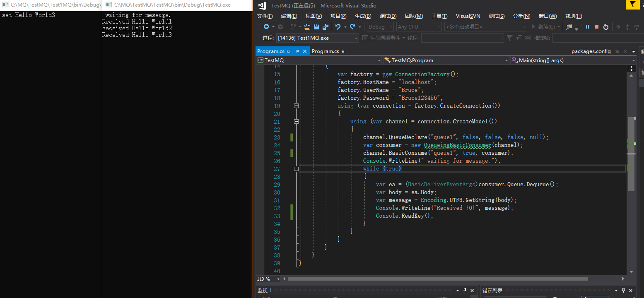Click the Lifecycle Events (生命周期事件) button

pyautogui.click(x=381, y=38)
